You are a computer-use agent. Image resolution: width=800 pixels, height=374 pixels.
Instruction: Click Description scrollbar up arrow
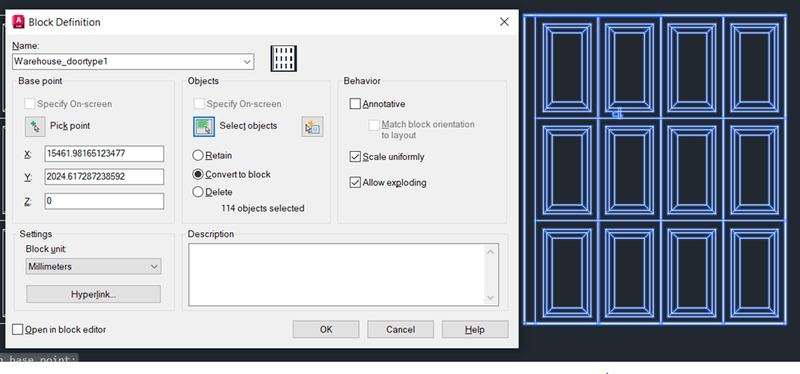[x=490, y=252]
